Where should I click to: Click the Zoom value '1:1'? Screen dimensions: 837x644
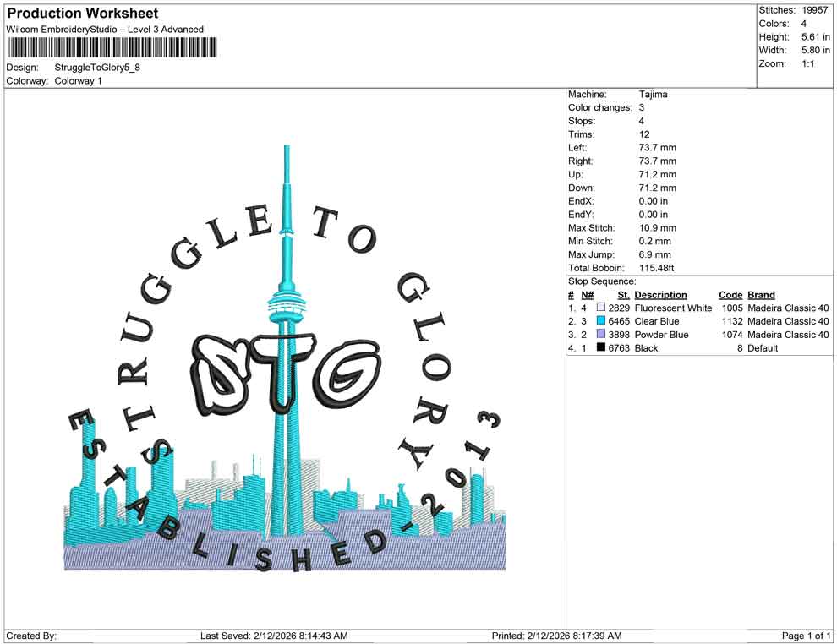click(808, 63)
